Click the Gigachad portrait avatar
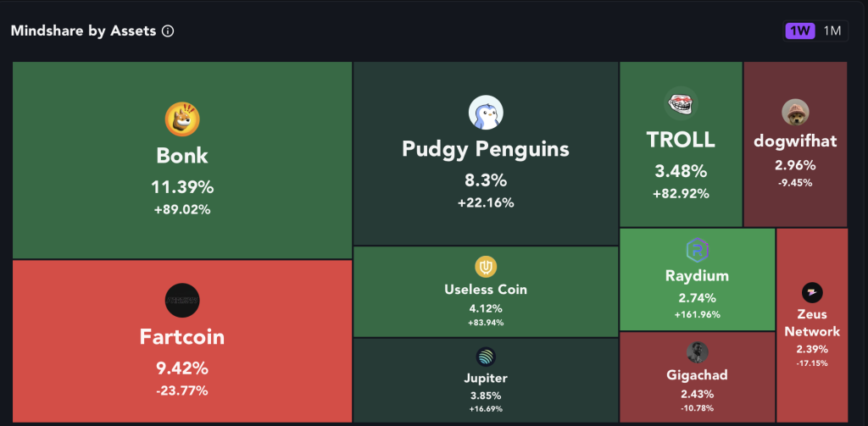 (697, 353)
